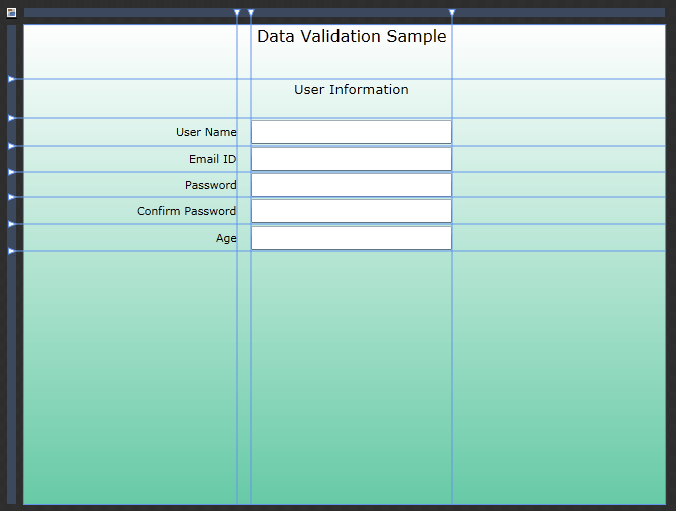Select the 'User Information' heading text
The height and width of the screenshot is (511, 676).
tap(351, 90)
